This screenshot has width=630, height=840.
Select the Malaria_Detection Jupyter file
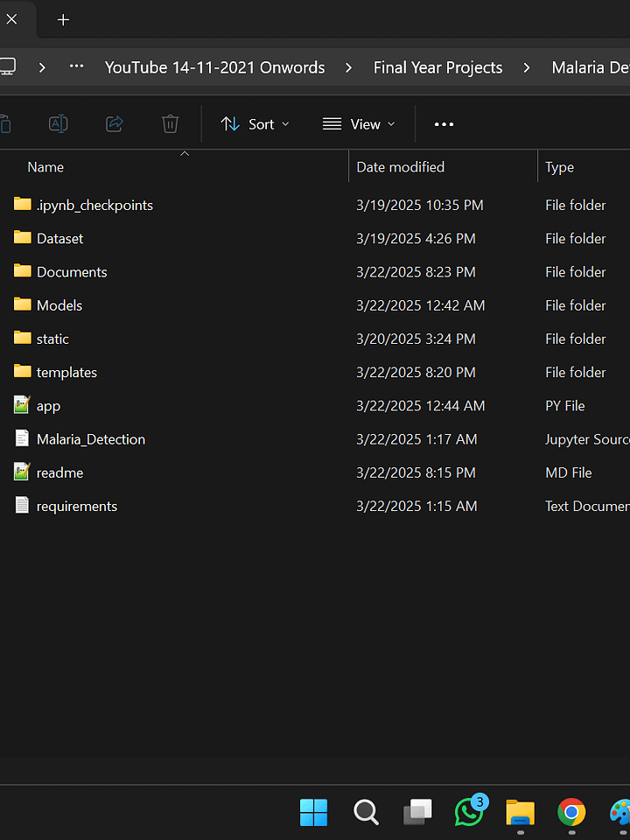(90, 439)
